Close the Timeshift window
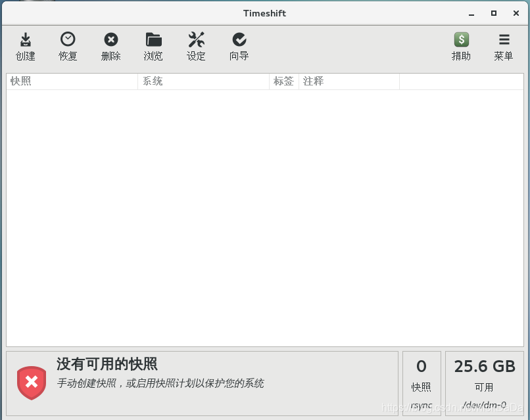 point(516,13)
